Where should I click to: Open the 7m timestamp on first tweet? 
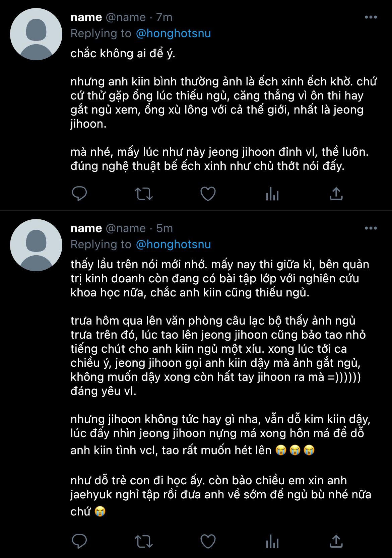(164, 17)
